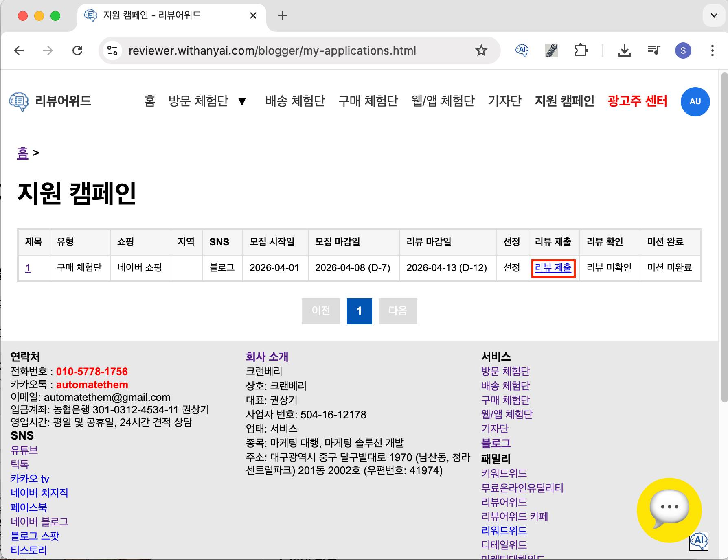Click the KakaoTalk yellow chat bubble

pyautogui.click(x=669, y=510)
